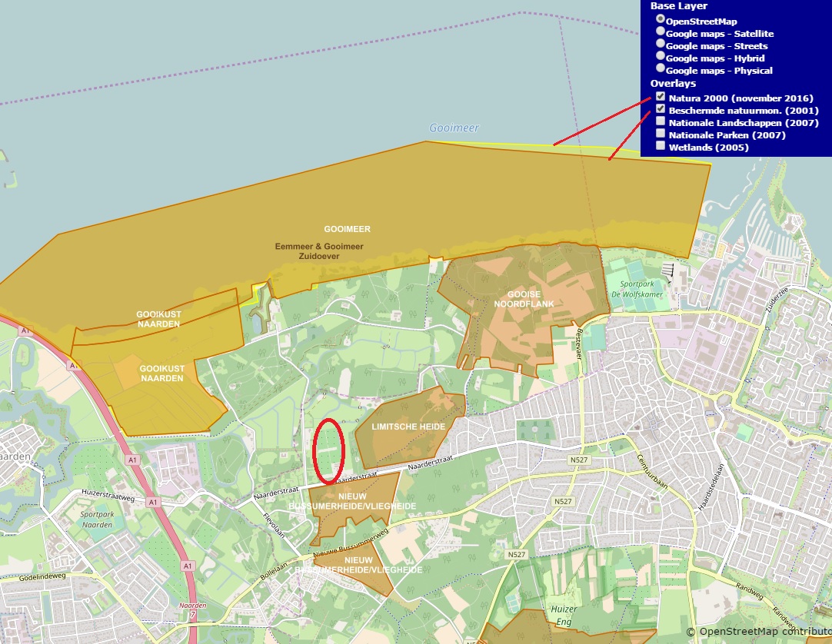Select Google maps - Physical base layer
The width and height of the screenshot is (832, 644).
(x=660, y=68)
